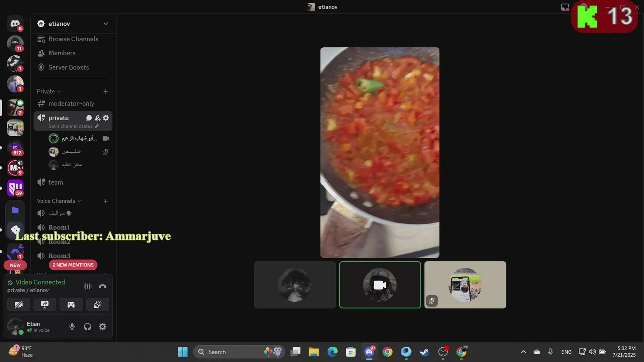Viewport: 644px width, 362px height.
Task: Join the سواليف voice channel
Action: 73,213
